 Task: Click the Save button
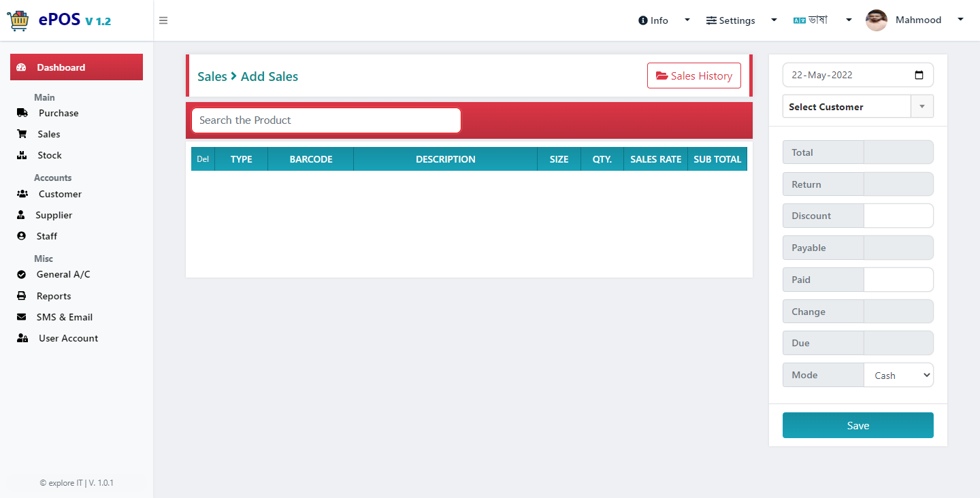[x=857, y=425]
